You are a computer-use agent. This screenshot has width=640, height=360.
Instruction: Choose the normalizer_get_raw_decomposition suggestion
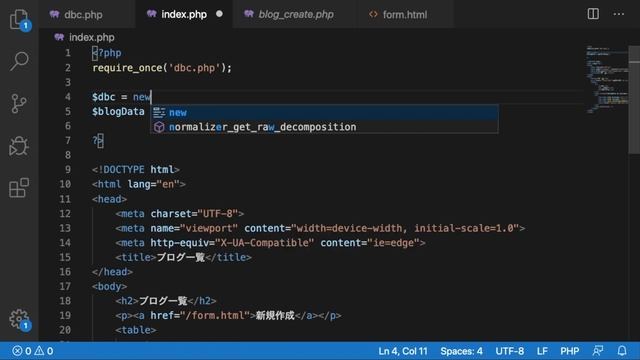324,127
